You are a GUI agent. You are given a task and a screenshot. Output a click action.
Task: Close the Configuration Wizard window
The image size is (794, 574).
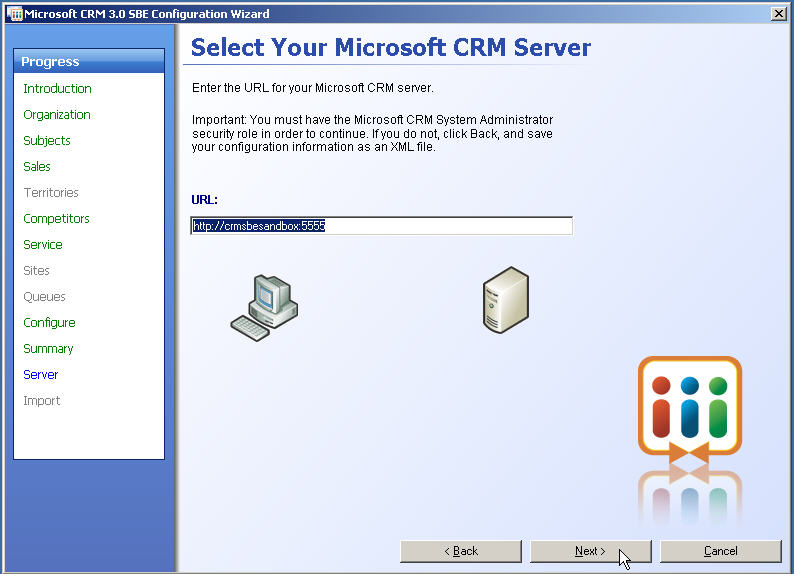[778, 14]
